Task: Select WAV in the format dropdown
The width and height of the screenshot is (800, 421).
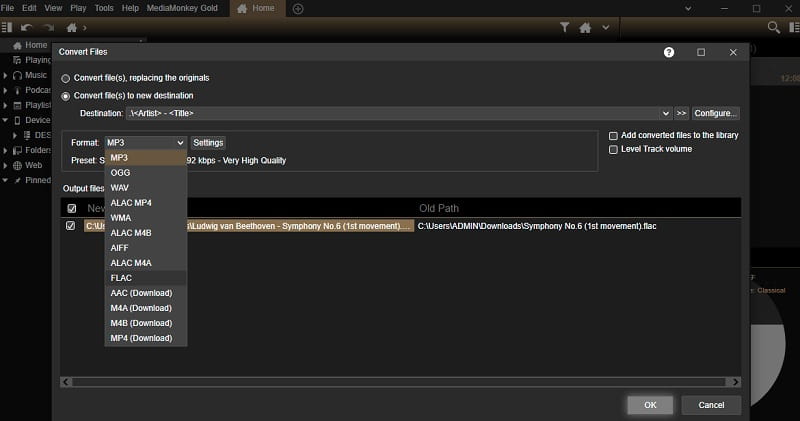Action: [x=120, y=187]
